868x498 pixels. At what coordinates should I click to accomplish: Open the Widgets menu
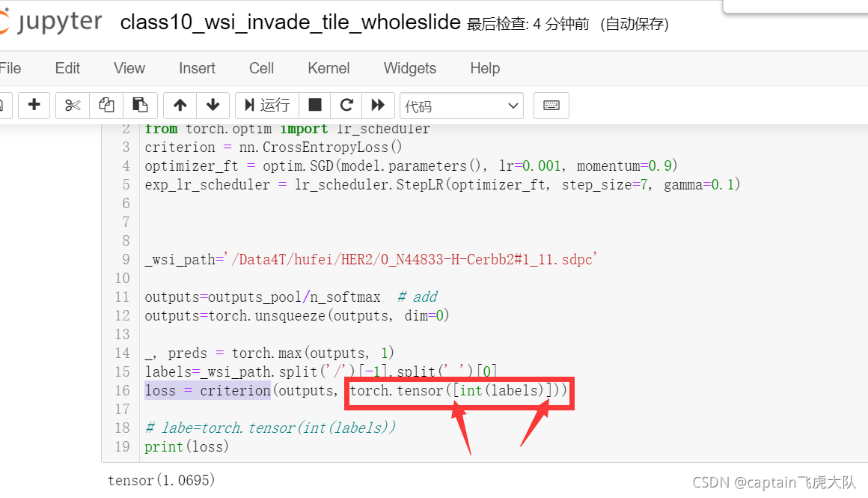click(x=409, y=68)
